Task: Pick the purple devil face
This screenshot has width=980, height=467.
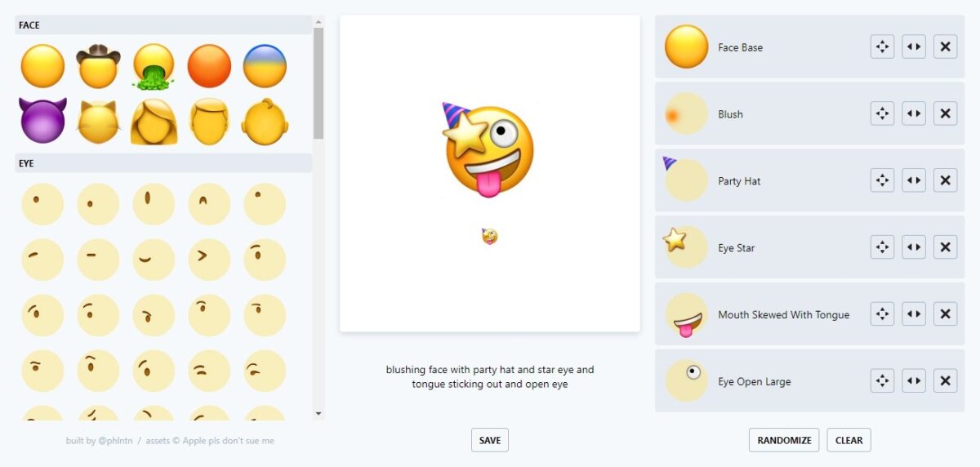Action: [42, 122]
